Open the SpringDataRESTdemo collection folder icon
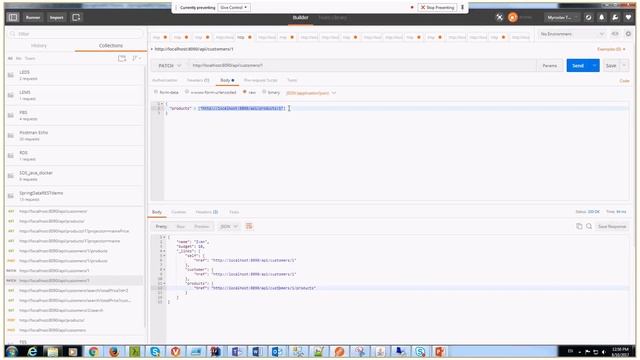640x360 pixels. pos(11,196)
